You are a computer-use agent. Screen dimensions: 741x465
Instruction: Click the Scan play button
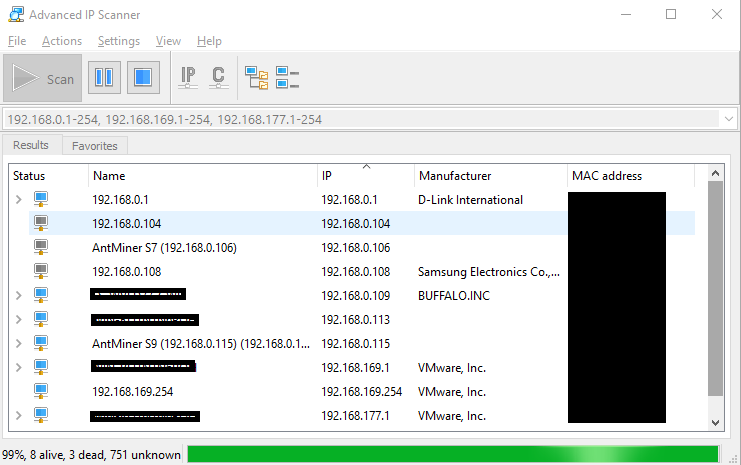pos(43,78)
